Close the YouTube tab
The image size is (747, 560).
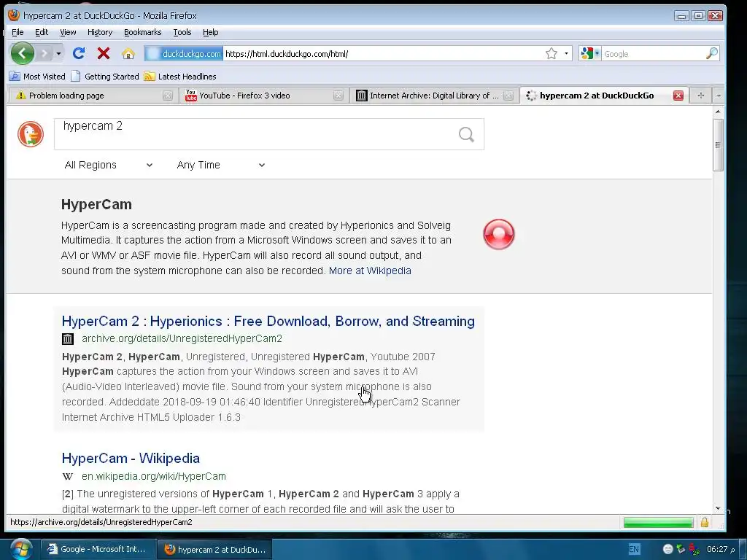338,96
